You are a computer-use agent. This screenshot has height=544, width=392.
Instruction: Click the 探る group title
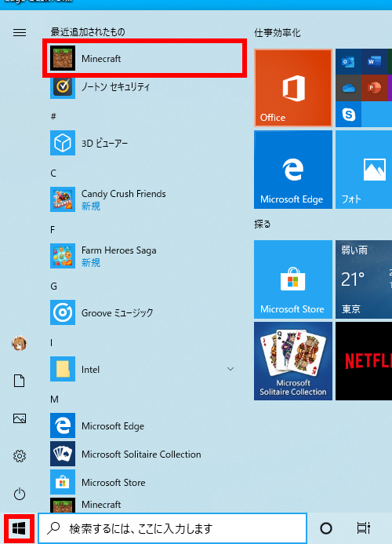(263, 225)
